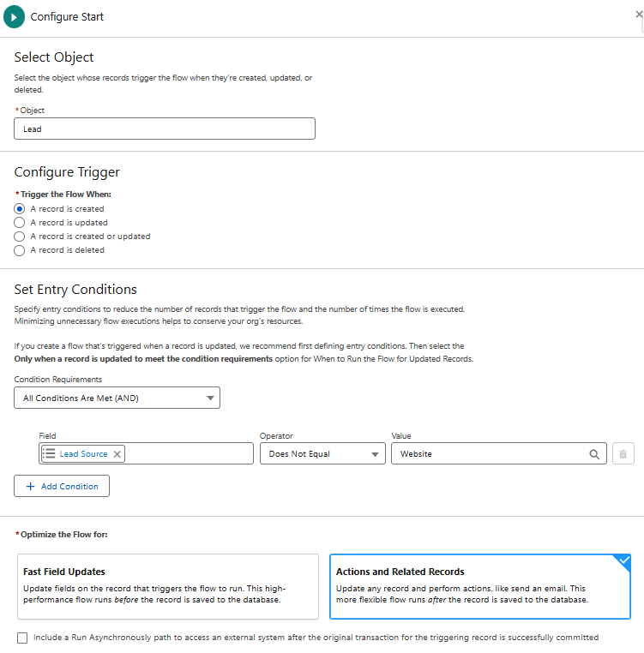Select Actions and Related Records card
Viewport: 644px width, 653px height.
(x=479, y=586)
